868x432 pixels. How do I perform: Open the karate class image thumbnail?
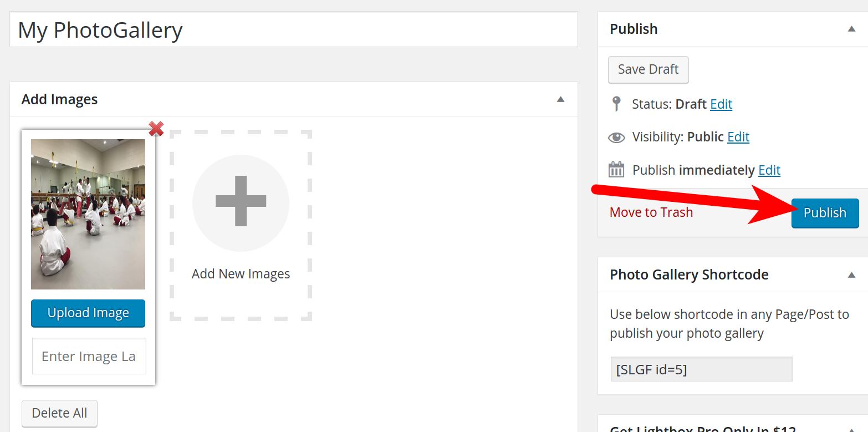point(88,214)
